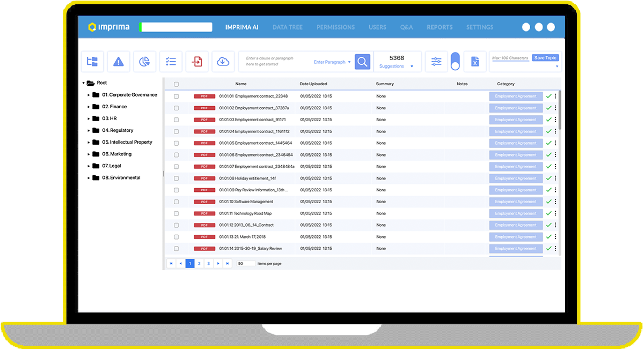Go to the next page of results
The height and width of the screenshot is (350, 644).
(218, 264)
